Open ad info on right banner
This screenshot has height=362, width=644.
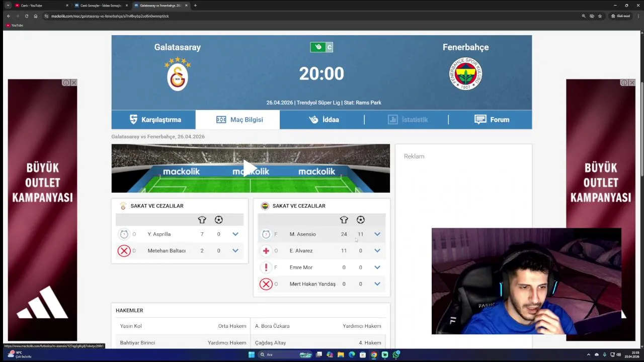click(624, 82)
